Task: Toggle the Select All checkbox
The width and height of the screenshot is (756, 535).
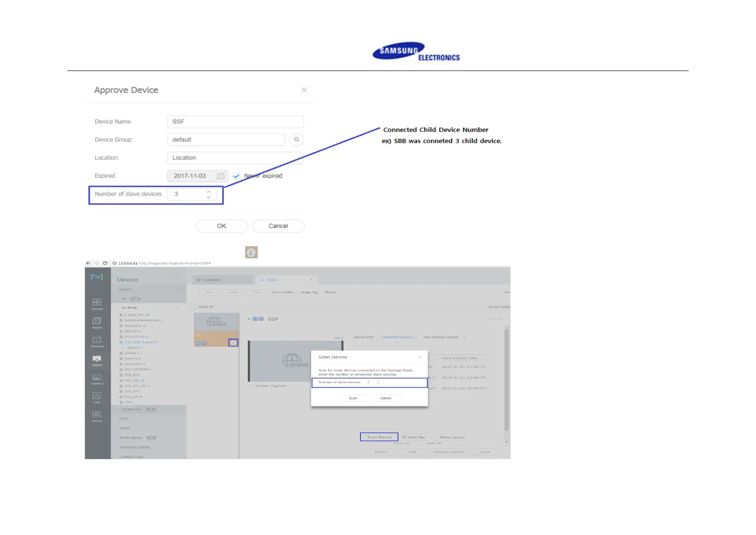Action: (x=194, y=307)
